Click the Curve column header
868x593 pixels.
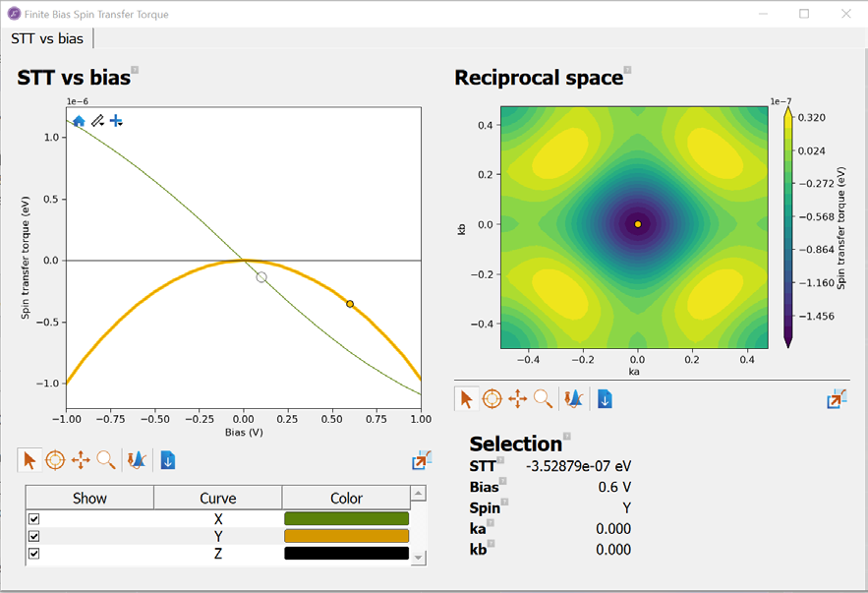click(218, 498)
